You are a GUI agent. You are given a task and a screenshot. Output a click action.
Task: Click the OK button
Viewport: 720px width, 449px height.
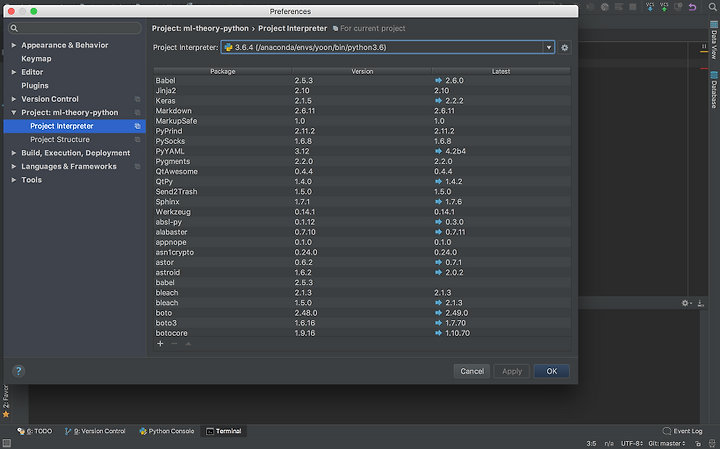coord(551,371)
